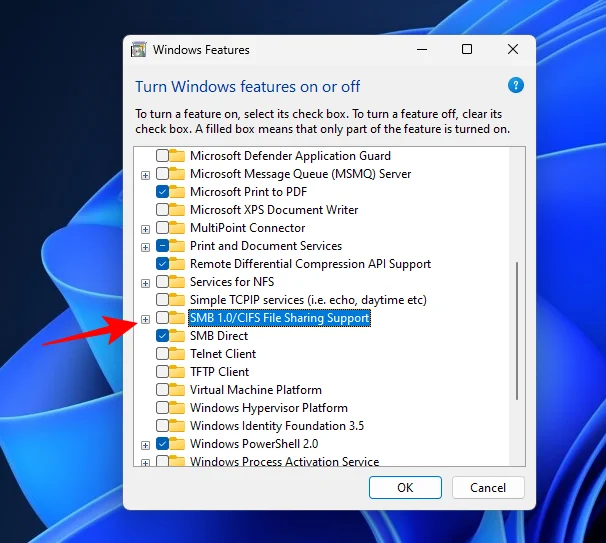This screenshot has height=543, width=606.
Task: Toggle the Print and Document Services checkbox
Action: (162, 246)
